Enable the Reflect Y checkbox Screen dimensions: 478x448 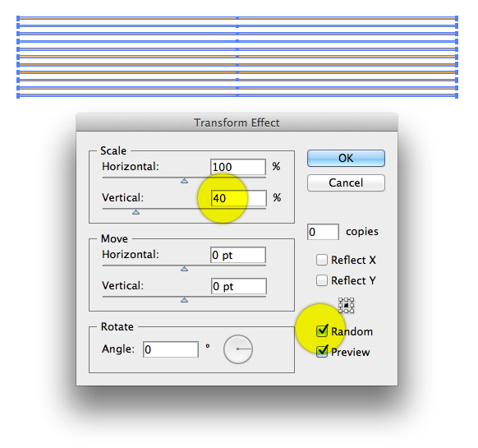pos(322,280)
